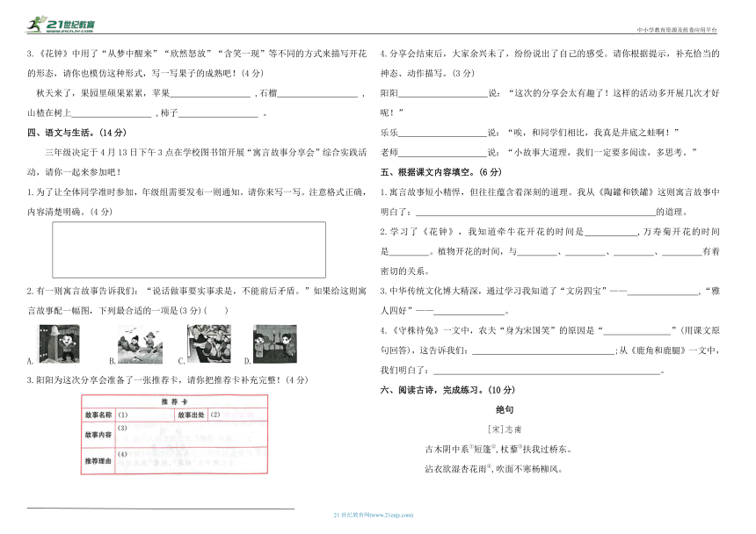
Task: Click the blank line after 石榴
Action: pos(317,93)
